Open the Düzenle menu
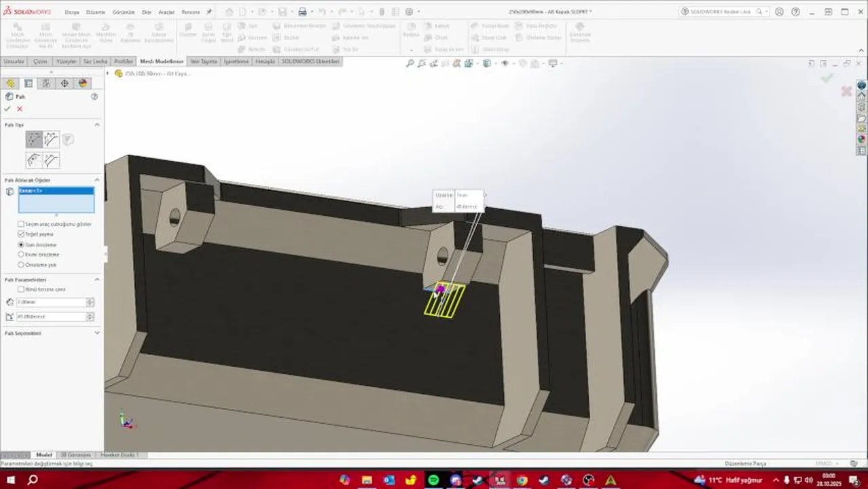 [x=96, y=12]
